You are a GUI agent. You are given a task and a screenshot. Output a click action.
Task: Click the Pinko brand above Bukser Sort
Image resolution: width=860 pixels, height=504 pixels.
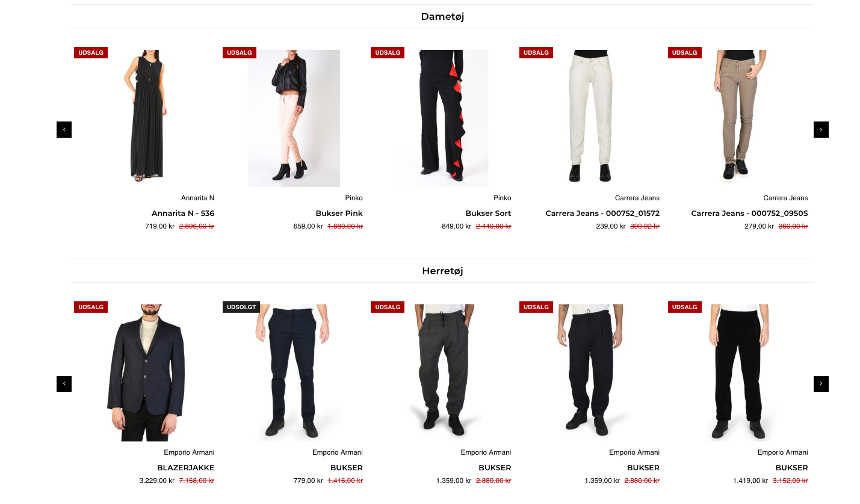point(503,198)
